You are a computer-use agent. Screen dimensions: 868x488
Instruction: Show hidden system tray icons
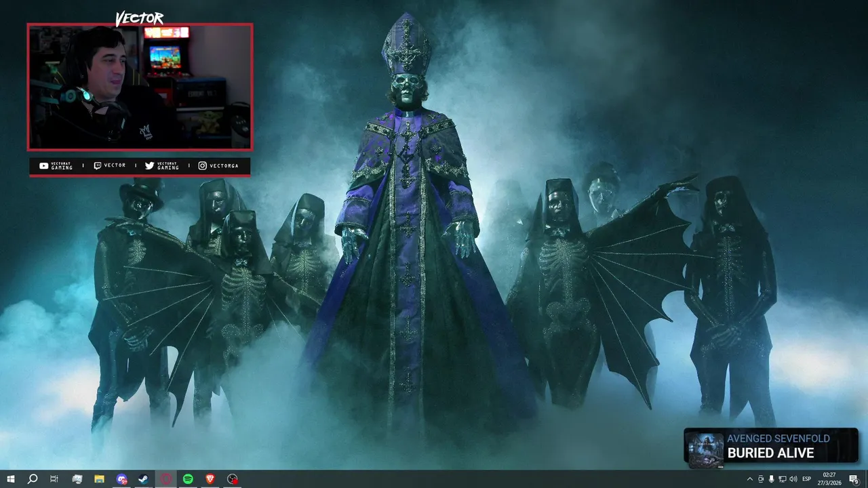coord(749,479)
